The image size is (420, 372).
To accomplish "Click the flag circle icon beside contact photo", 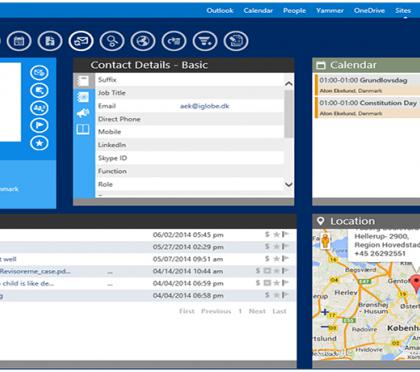I will click(39, 126).
